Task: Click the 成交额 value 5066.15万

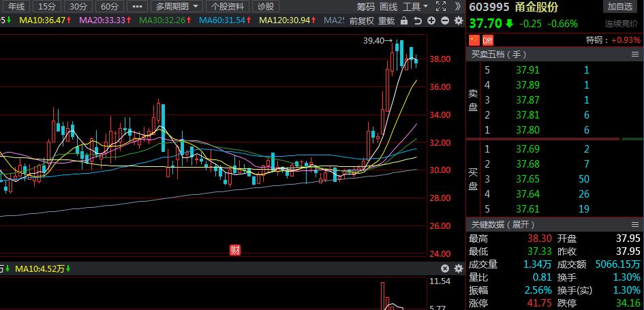Action: coord(617,264)
